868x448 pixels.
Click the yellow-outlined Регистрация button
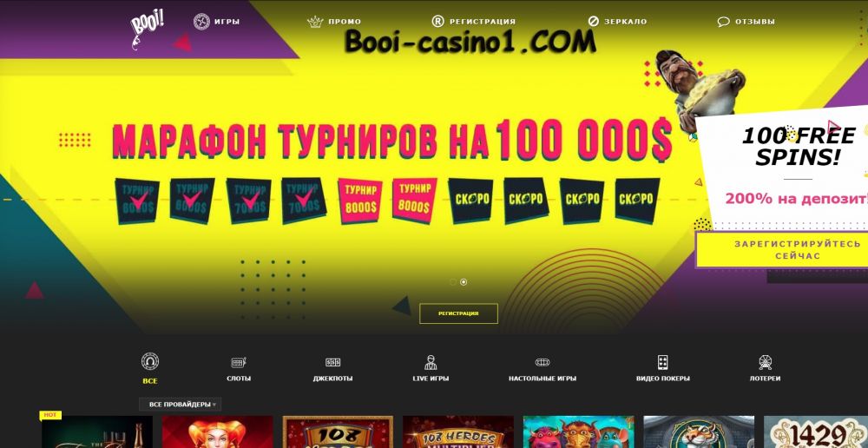pos(458,313)
